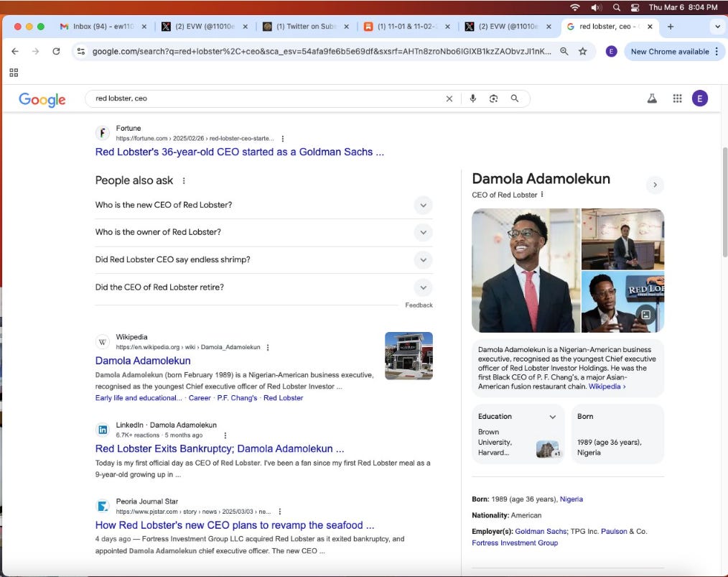Viewport: 728px width, 577px height.
Task: Click the P.F. Chang's sitelink
Action: coord(237,398)
